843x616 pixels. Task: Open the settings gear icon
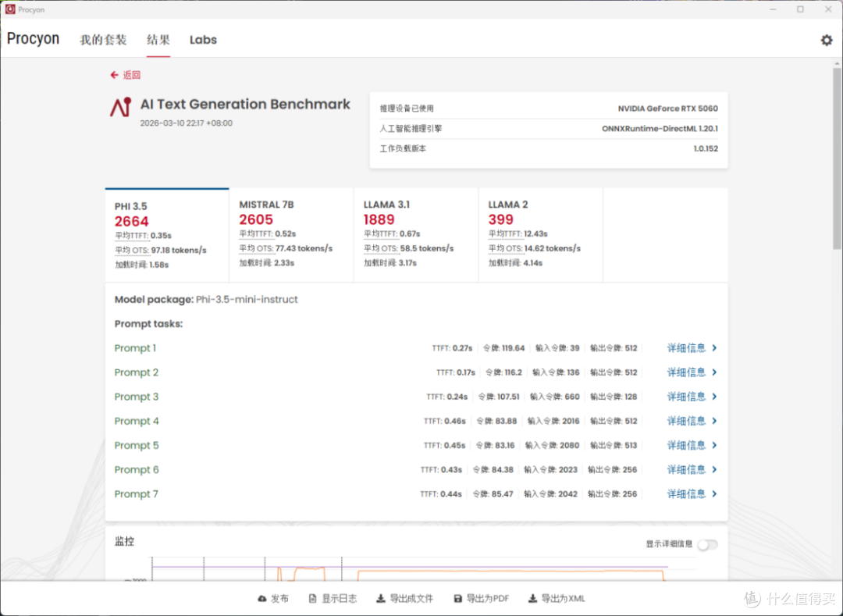pos(827,40)
